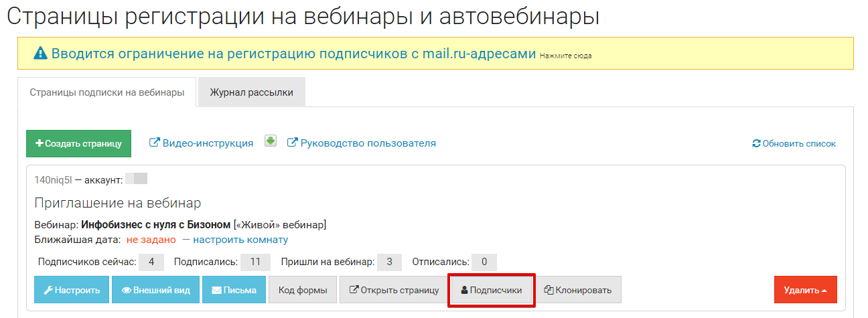Clone the page with Клонировать
868x318 pixels.
(x=578, y=290)
